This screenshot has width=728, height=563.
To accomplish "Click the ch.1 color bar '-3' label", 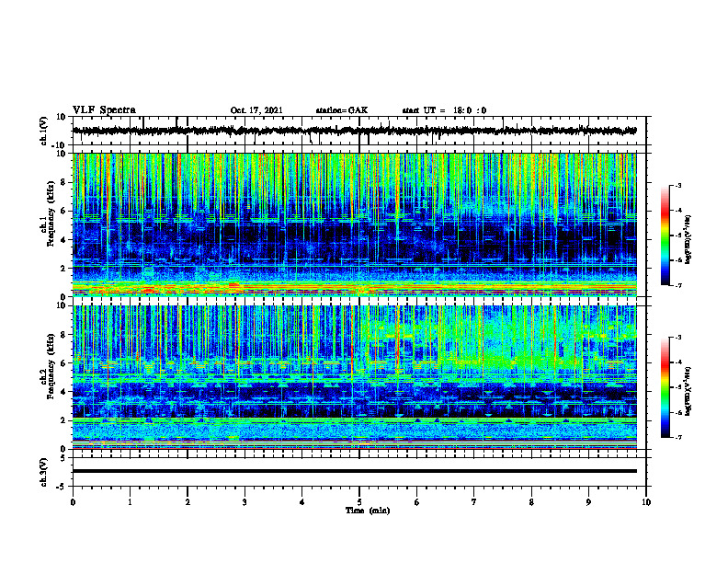I will click(x=677, y=186).
